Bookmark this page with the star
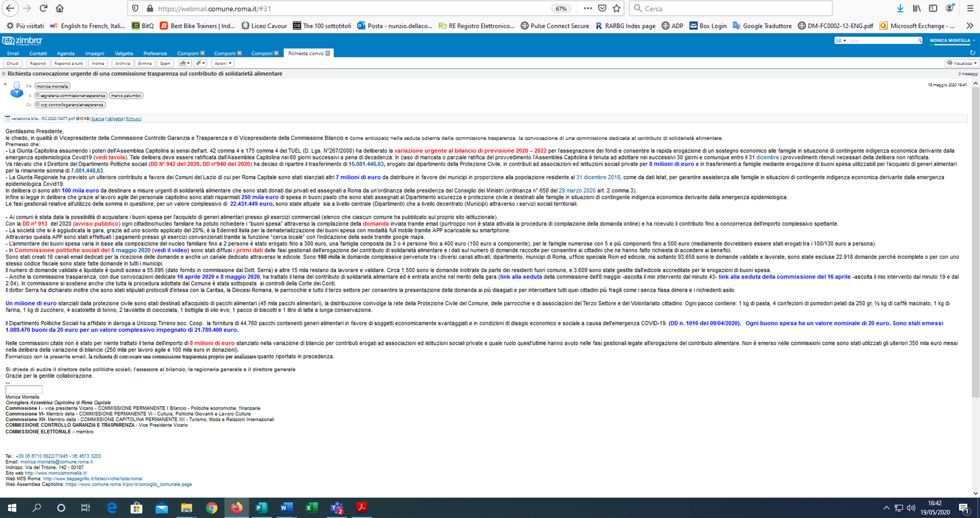Image resolution: width=980 pixels, height=518 pixels. click(617, 8)
